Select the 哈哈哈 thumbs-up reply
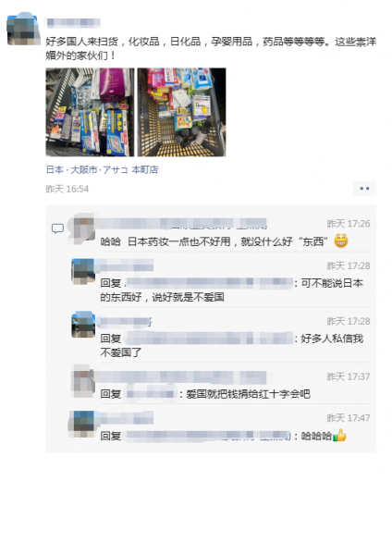Screen dimensions: 392x555 click(x=223, y=436)
